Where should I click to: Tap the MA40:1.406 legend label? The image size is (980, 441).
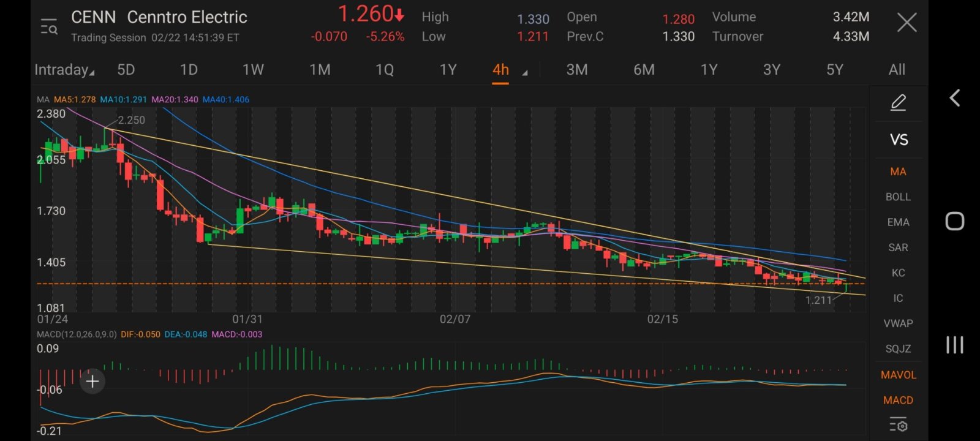[226, 99]
